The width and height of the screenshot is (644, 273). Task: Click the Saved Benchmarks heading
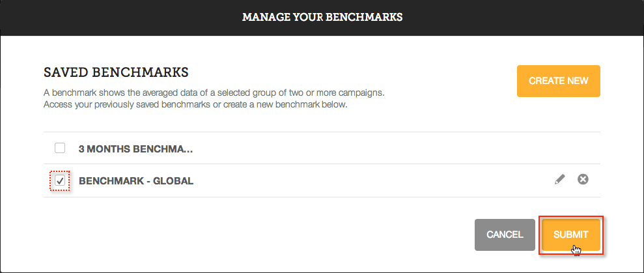click(x=116, y=72)
